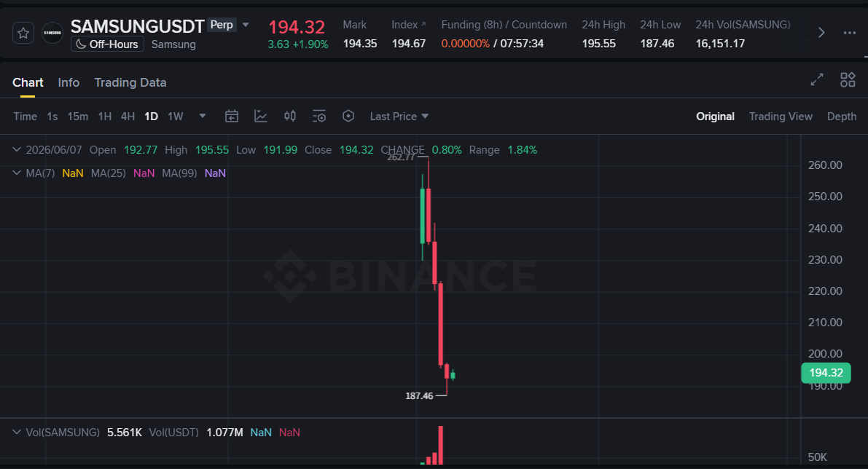Click the current price tag 194.32 on axis
868x469 pixels.
826,373
